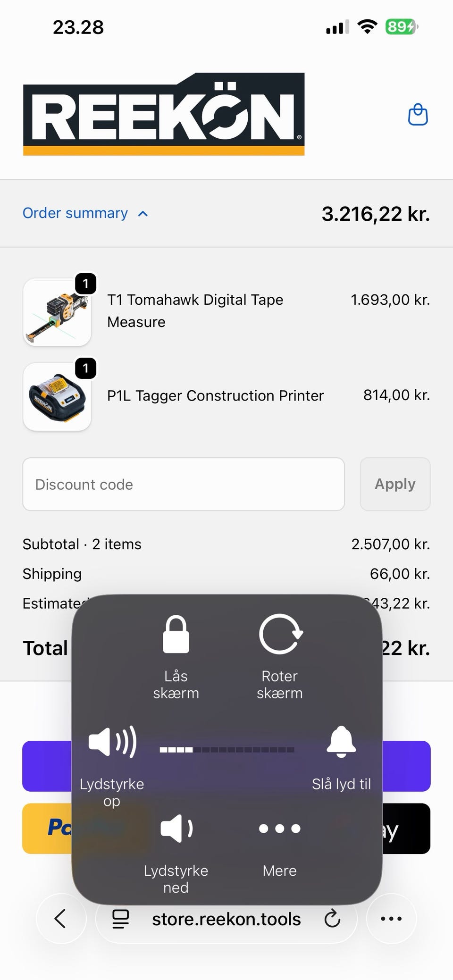Image resolution: width=453 pixels, height=980 pixels.
Task: Open the page menu icon left of the URL
Action: pyautogui.click(x=120, y=919)
